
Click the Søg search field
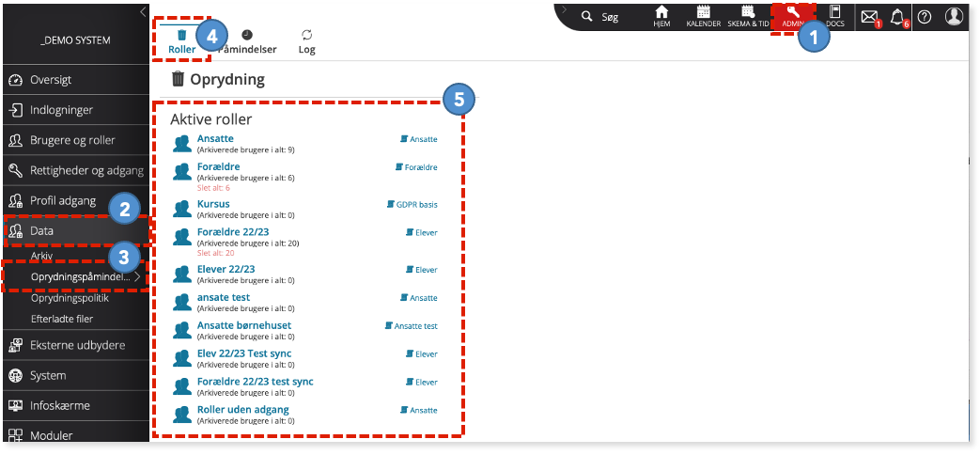click(610, 17)
